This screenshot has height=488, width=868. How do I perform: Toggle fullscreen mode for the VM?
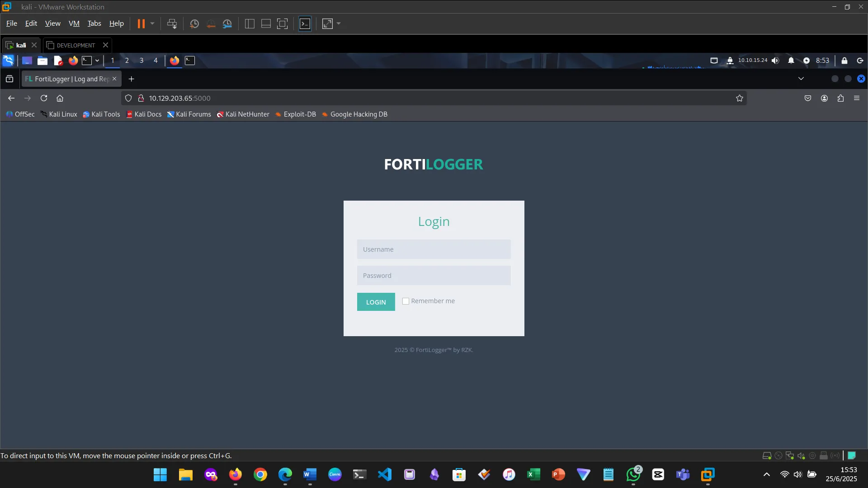pyautogui.click(x=327, y=23)
